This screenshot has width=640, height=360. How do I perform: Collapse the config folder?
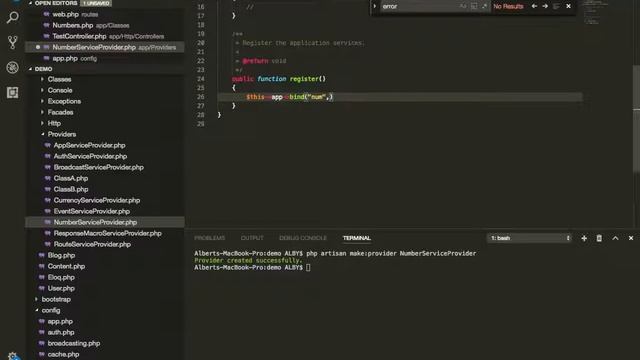(51, 310)
